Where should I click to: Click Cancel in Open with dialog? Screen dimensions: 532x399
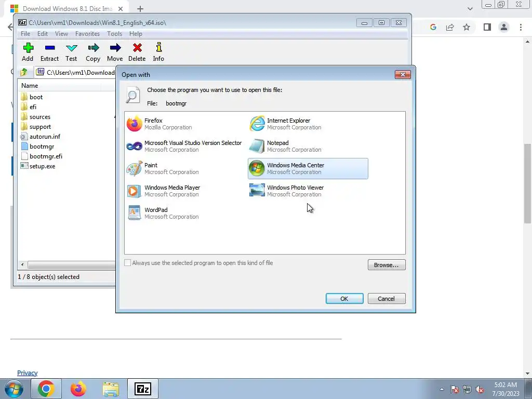387,299
